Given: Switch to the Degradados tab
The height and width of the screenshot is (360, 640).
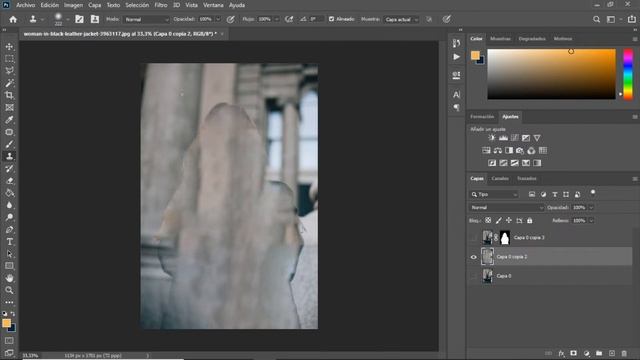Looking at the screenshot, I should point(532,39).
